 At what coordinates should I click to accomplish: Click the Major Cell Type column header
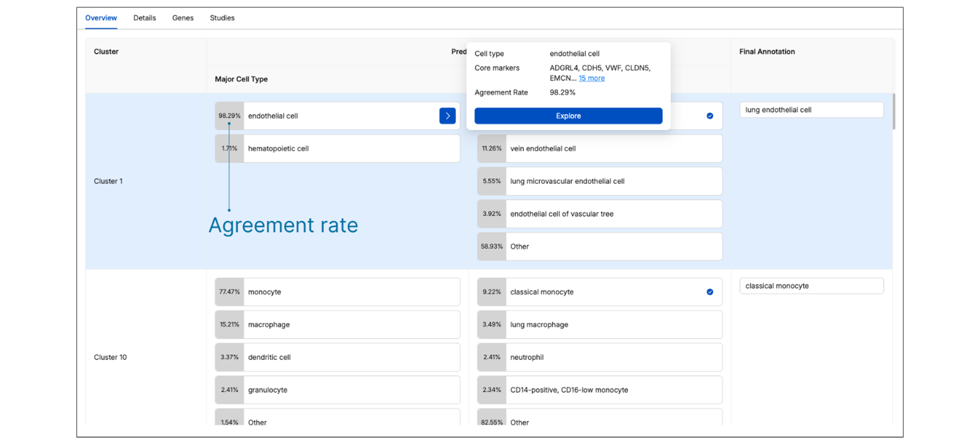241,79
